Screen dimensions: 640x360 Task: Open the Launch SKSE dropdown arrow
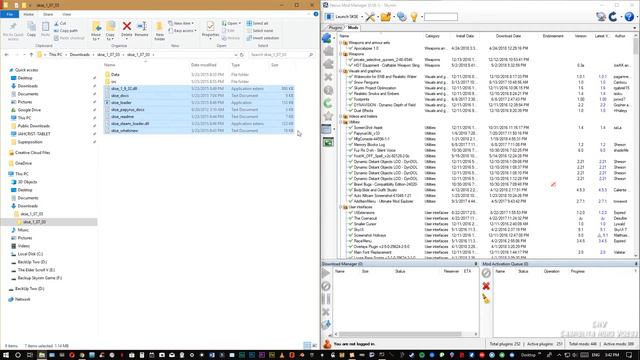tap(362, 17)
